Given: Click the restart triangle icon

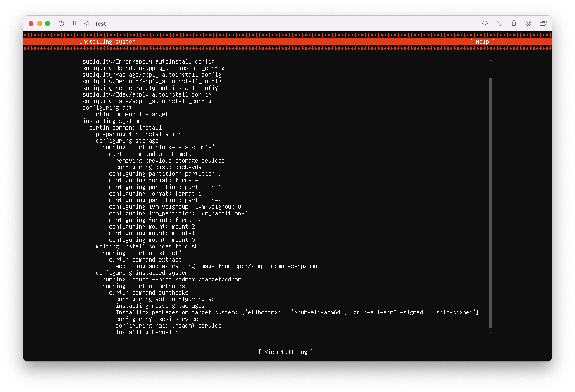Looking at the screenshot, I should (x=86, y=24).
